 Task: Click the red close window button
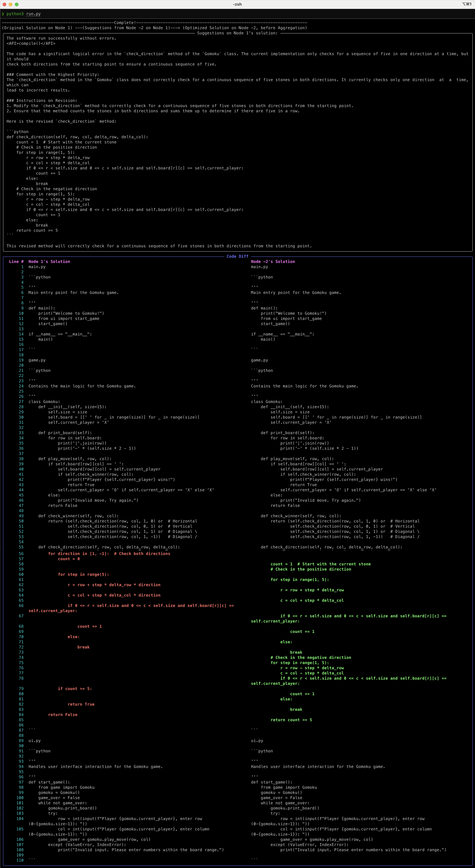click(x=4, y=4)
